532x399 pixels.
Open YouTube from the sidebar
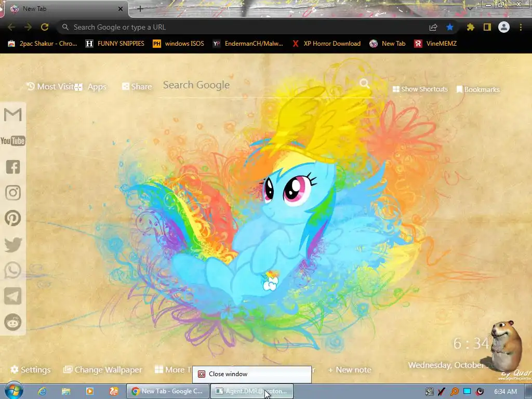click(x=13, y=141)
